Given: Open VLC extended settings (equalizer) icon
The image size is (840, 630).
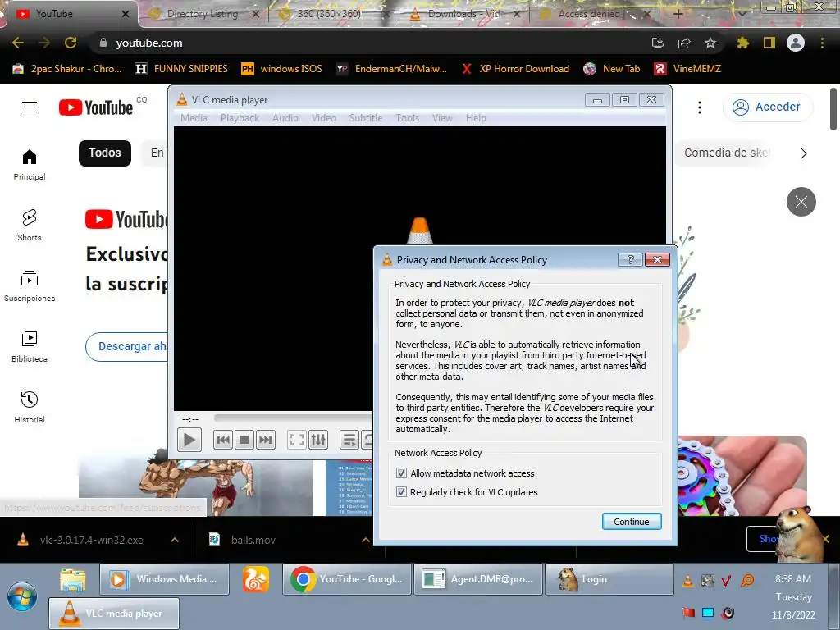Looking at the screenshot, I should click(318, 440).
